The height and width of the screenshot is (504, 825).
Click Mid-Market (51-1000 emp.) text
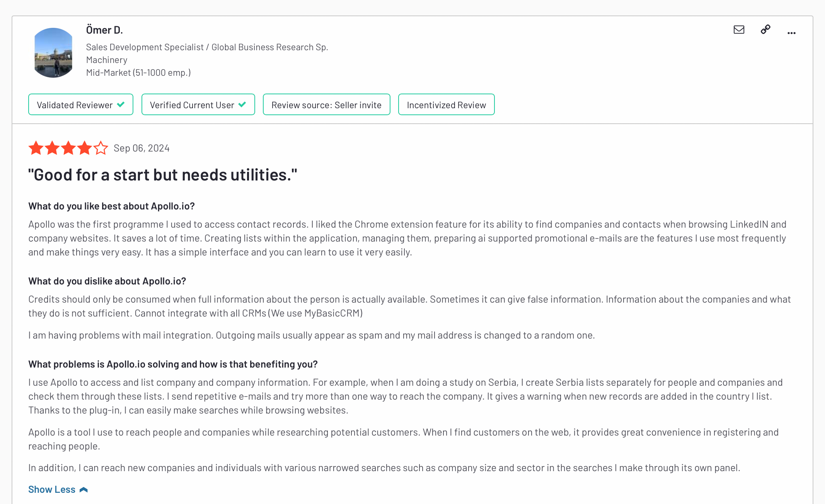click(x=138, y=73)
